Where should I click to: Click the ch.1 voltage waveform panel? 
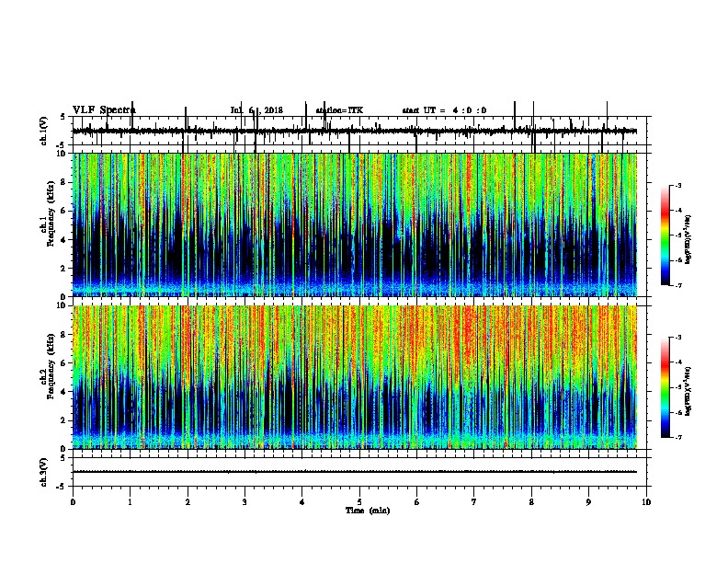tap(358, 131)
